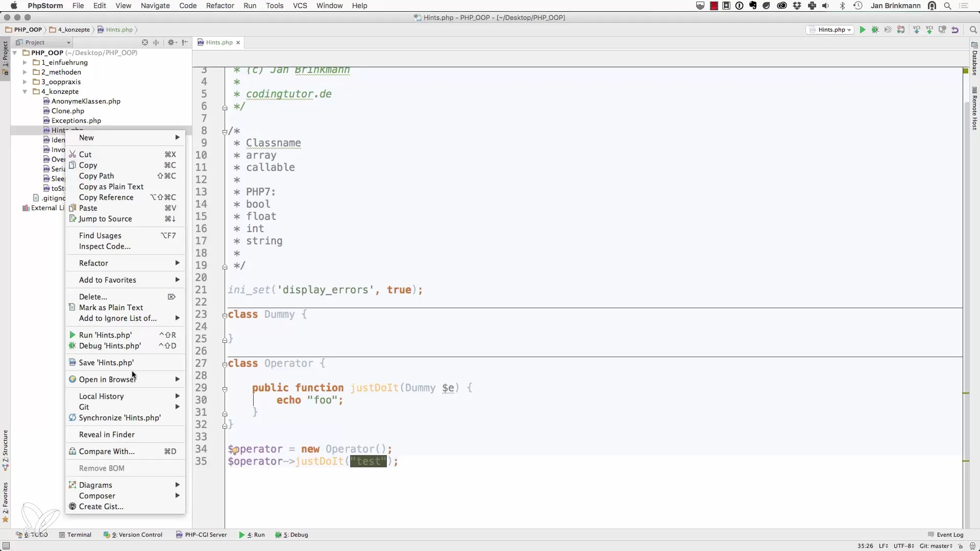This screenshot has height=551, width=980.
Task: Select Find Usages in context menu
Action: coord(125,236)
